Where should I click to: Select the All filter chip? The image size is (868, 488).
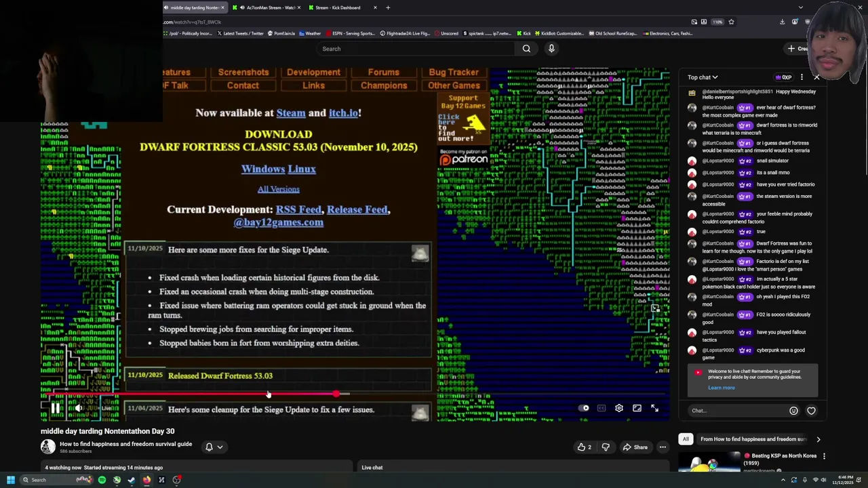[x=686, y=439]
